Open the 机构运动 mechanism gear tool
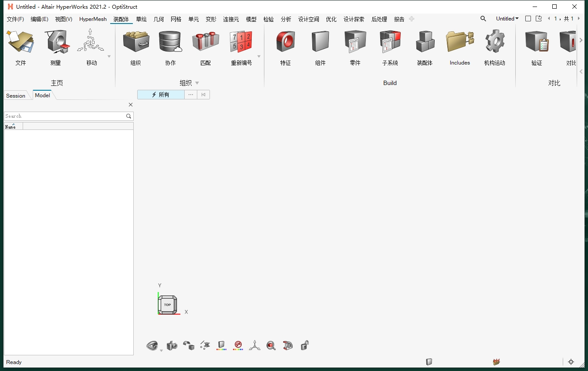Image resolution: width=588 pixels, height=371 pixels. [x=494, y=43]
